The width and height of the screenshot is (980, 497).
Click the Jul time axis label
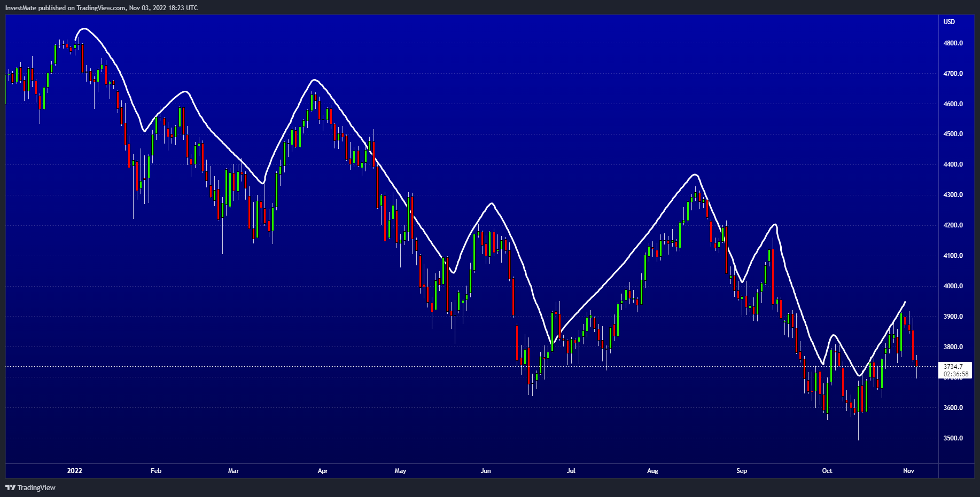click(x=571, y=471)
